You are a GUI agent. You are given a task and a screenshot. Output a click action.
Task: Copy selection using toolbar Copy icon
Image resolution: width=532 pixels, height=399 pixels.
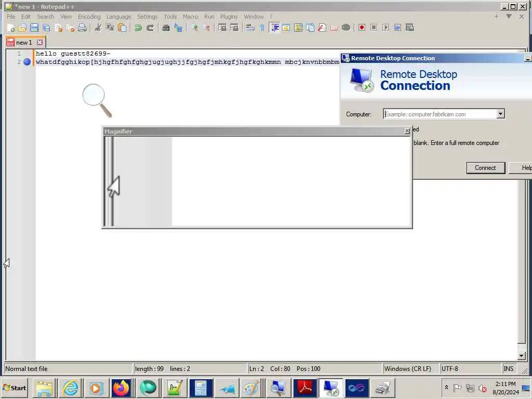coord(110,28)
